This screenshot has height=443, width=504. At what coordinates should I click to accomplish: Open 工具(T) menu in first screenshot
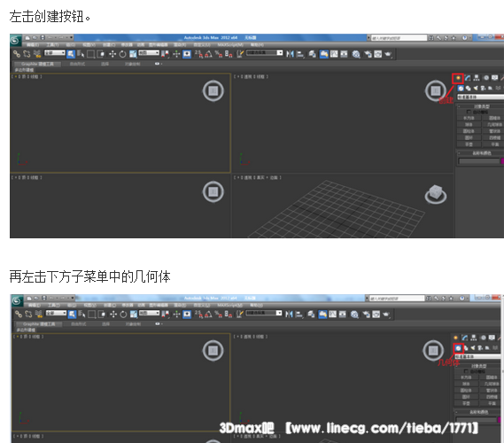(52, 44)
